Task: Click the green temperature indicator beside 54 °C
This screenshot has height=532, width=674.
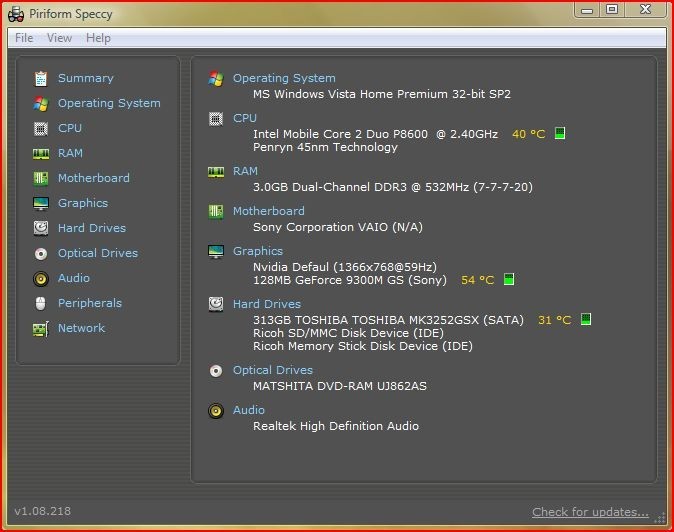Action: (x=509, y=279)
